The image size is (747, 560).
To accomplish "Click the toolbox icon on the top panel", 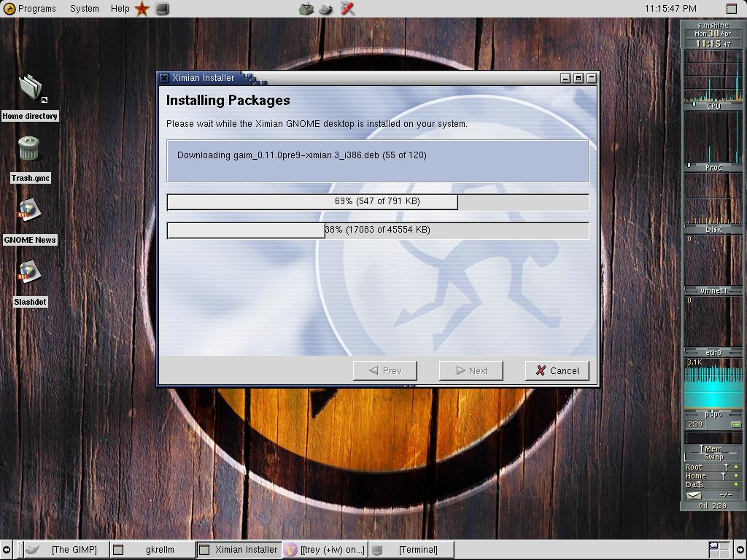I will pyautogui.click(x=307, y=9).
